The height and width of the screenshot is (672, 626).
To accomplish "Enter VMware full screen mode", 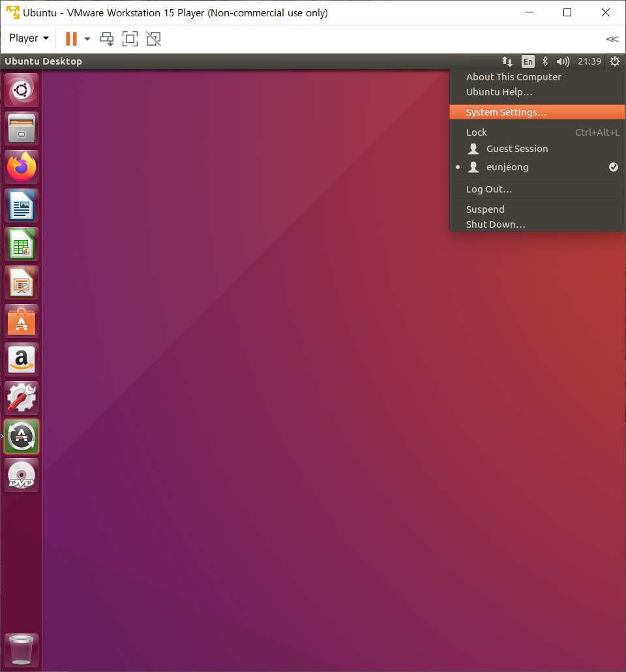I will (130, 38).
